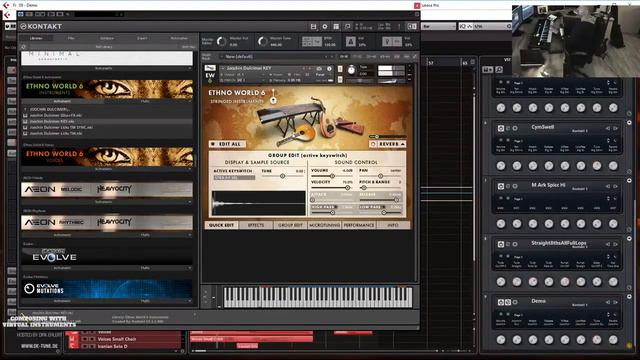
Task: Toggle solo button in instrument header
Action: [x=340, y=69]
